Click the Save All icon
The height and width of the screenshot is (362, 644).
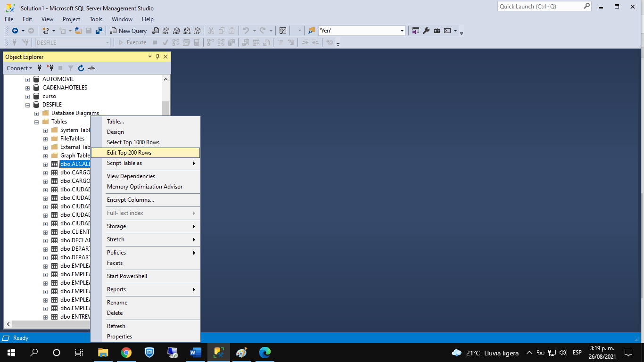tap(99, 31)
